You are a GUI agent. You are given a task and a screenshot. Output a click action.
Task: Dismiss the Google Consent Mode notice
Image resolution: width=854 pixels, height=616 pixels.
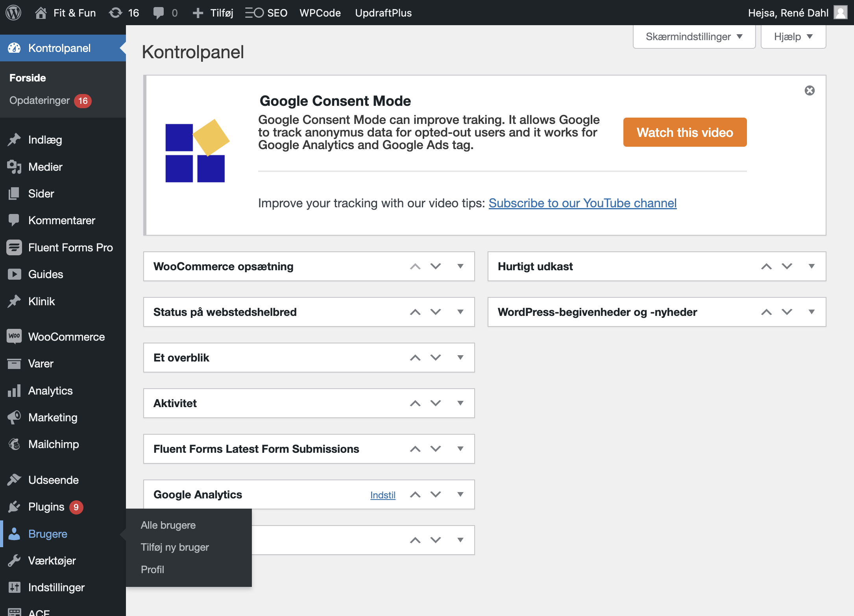[810, 90]
